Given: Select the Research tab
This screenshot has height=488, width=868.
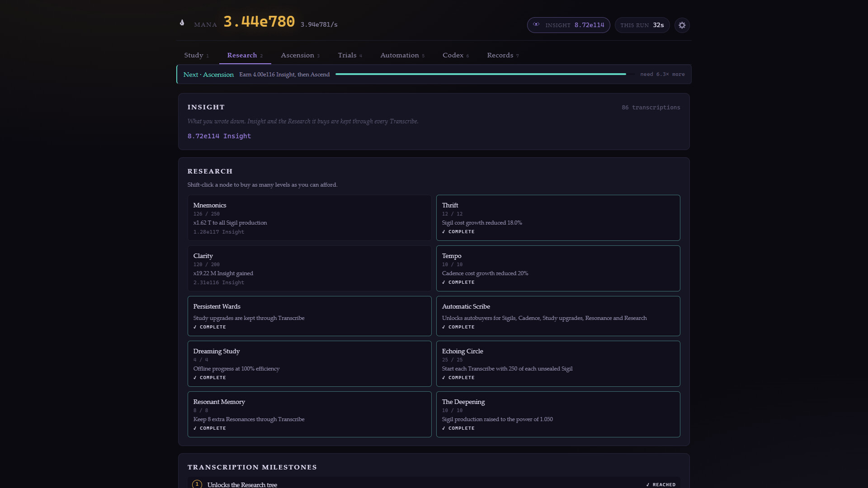Looking at the screenshot, I should pyautogui.click(x=245, y=55).
